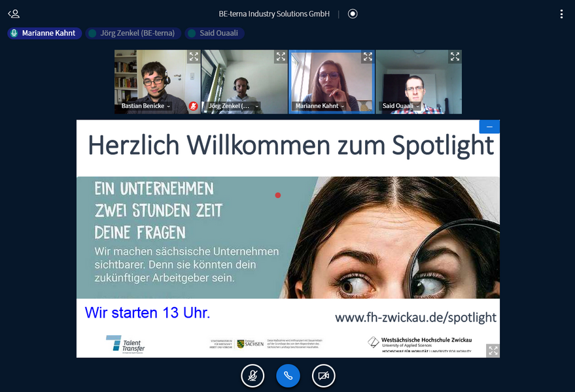Select Bastian Benicke's video thumbnail

tap(157, 82)
